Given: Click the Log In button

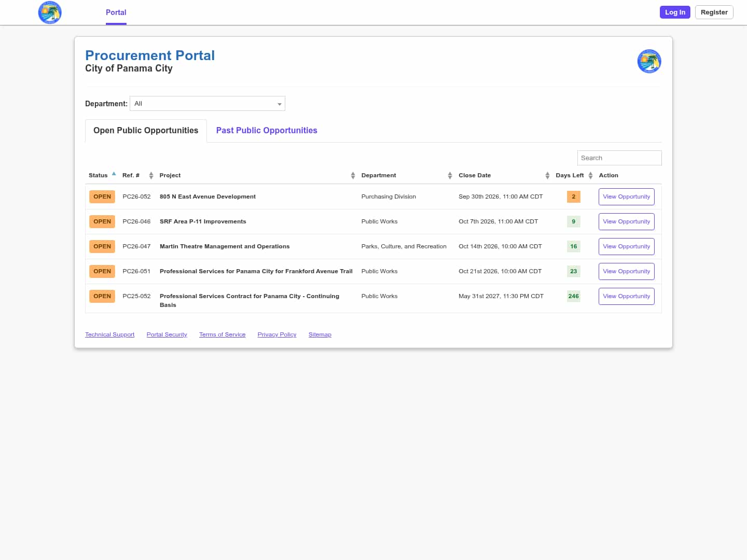Looking at the screenshot, I should [675, 12].
